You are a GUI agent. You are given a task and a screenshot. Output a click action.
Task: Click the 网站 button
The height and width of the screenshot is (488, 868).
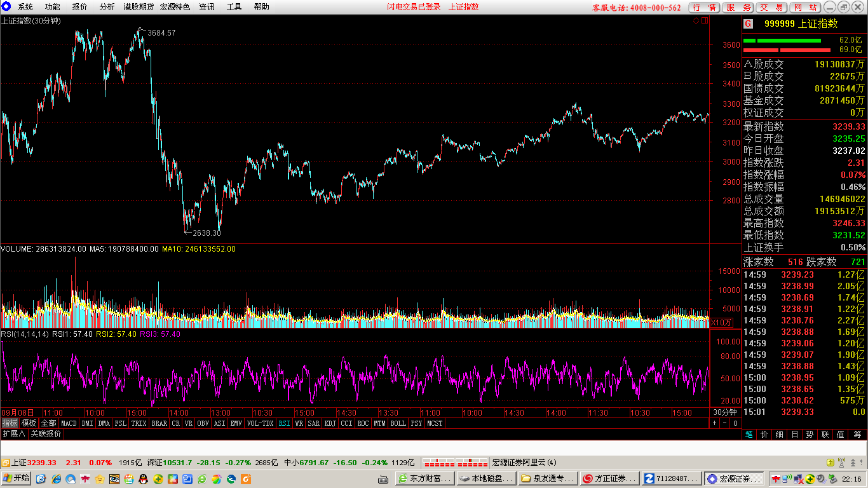click(x=806, y=8)
